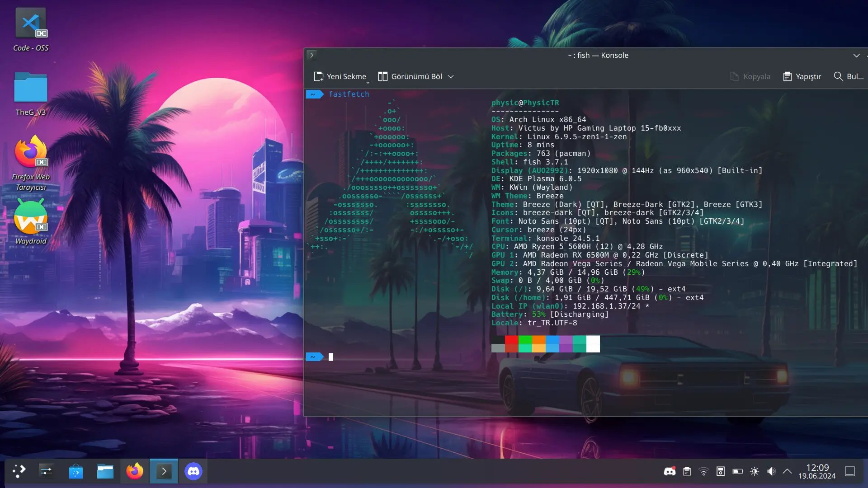
Task: Open Discover software store in taskbar
Action: [x=75, y=471]
